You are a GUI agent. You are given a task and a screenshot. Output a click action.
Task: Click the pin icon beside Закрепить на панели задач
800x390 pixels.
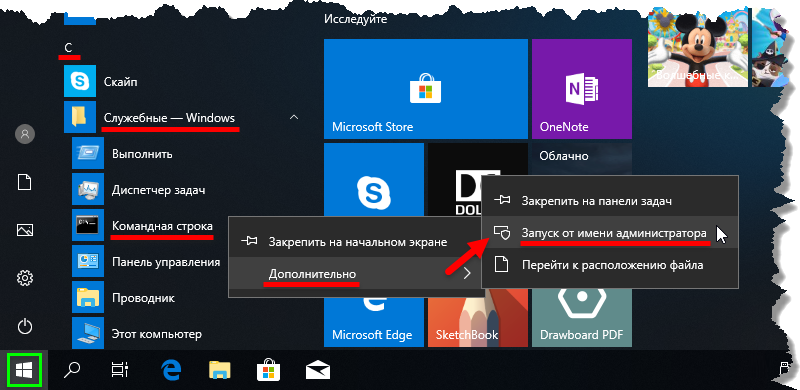tap(503, 201)
